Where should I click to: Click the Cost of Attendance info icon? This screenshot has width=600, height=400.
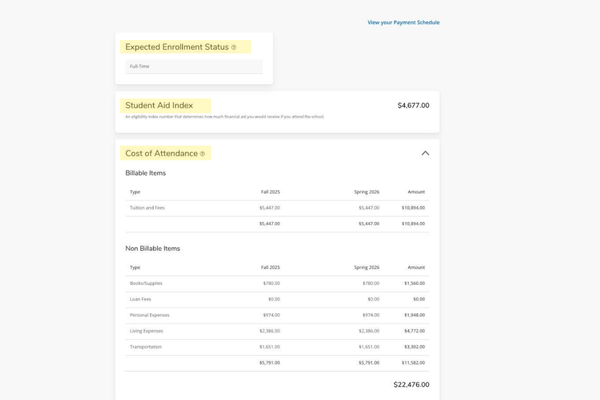click(202, 154)
